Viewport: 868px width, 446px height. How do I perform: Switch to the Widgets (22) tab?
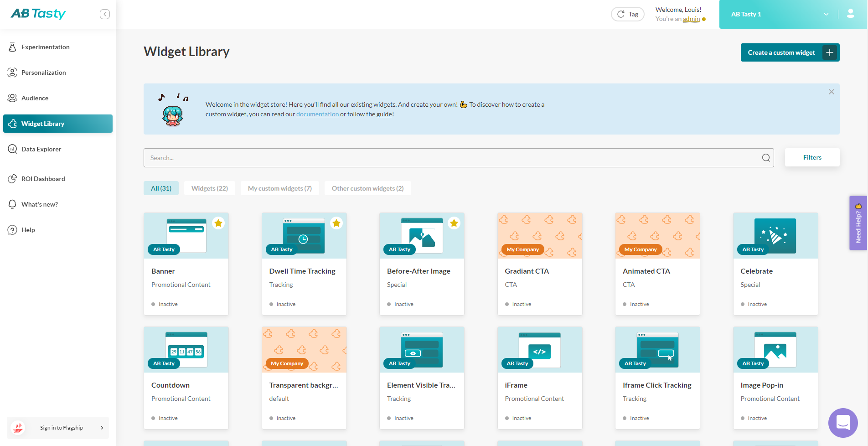coord(209,188)
